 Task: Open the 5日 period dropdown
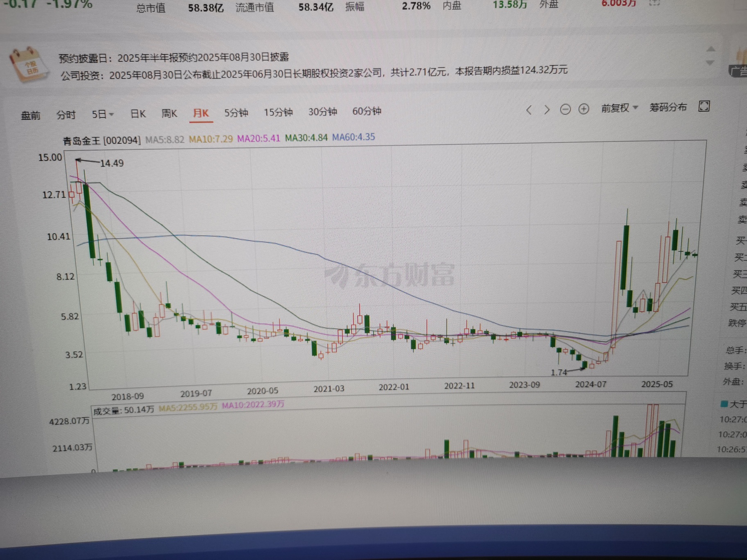[102, 114]
